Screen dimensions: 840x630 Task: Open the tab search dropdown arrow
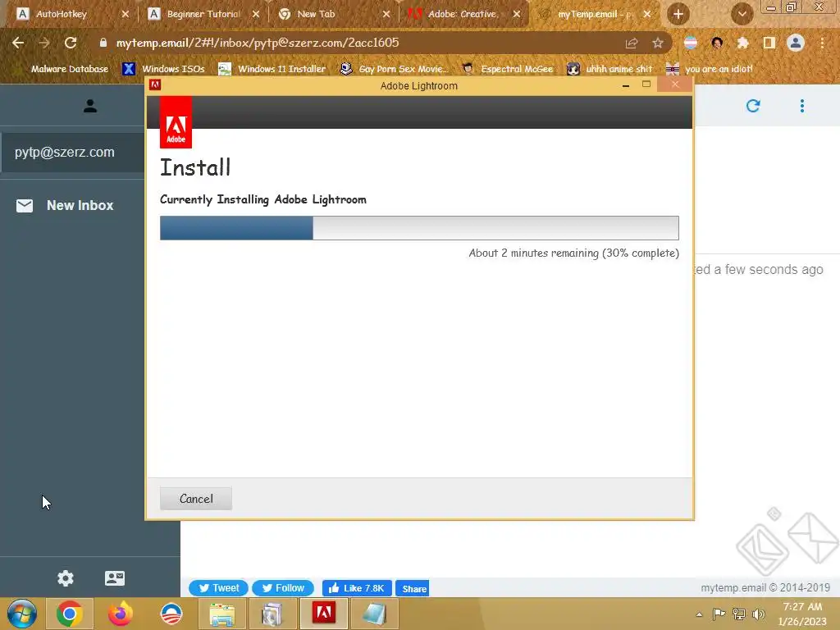pyautogui.click(x=742, y=14)
